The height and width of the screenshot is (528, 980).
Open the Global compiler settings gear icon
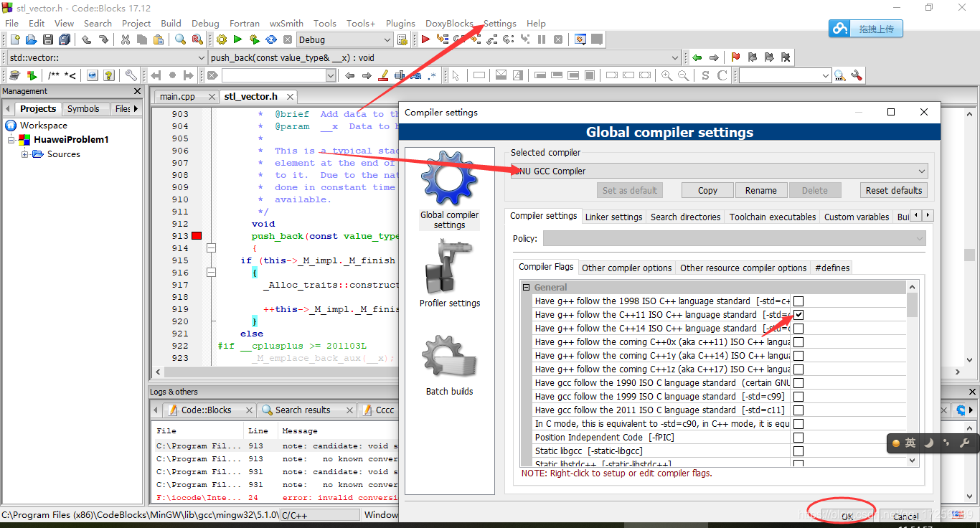450,189
